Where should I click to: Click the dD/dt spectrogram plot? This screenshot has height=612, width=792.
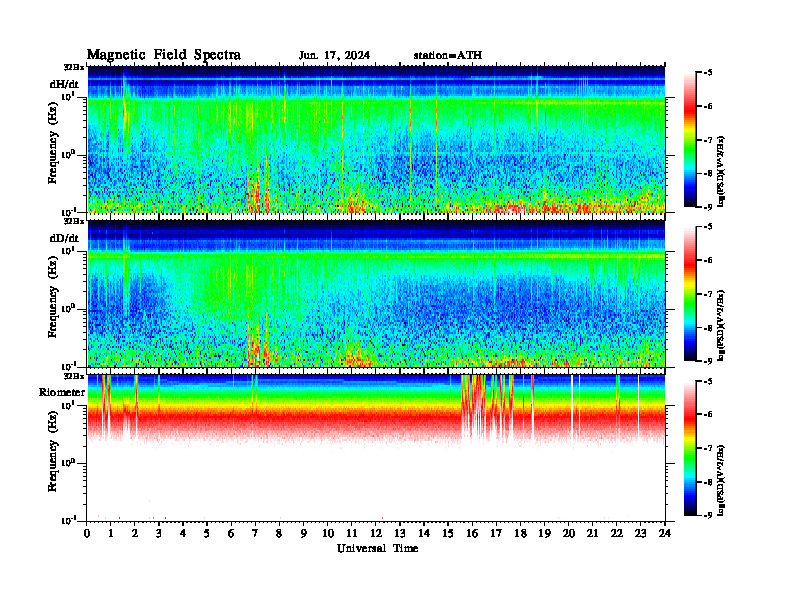376,294
